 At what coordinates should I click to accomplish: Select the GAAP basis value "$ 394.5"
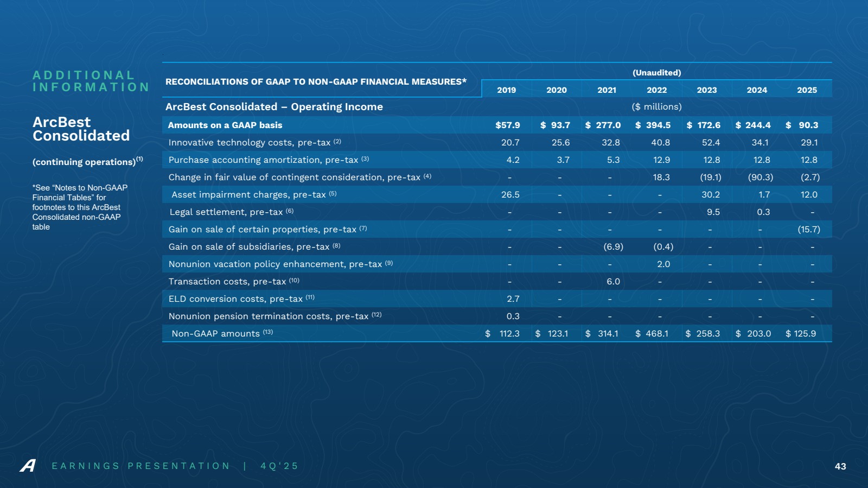point(653,125)
